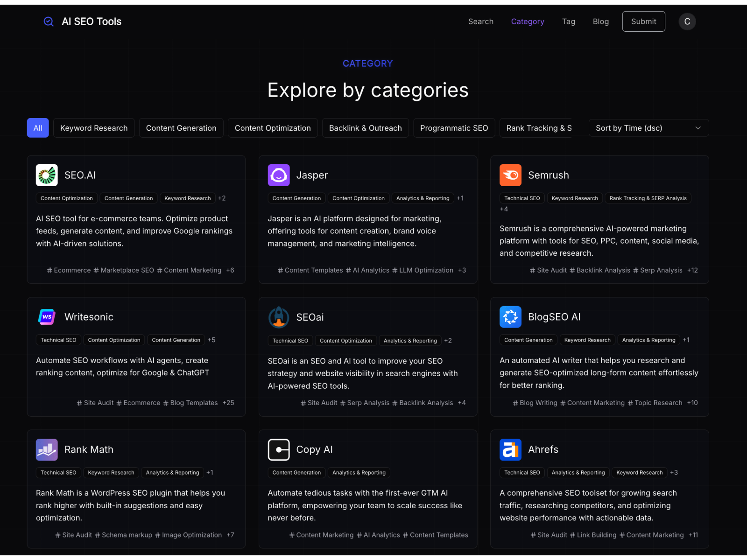Select the orange Semrush logo
The image size is (747, 560).
click(x=510, y=175)
